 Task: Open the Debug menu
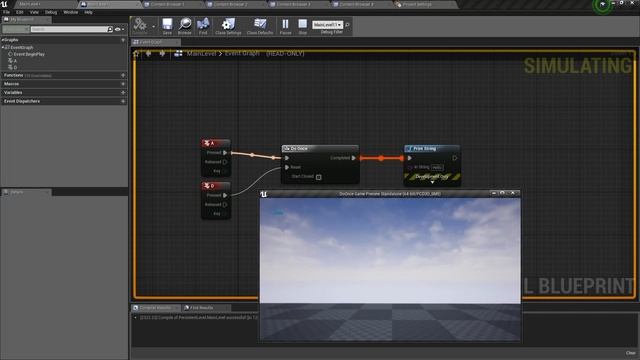pyautogui.click(x=51, y=12)
